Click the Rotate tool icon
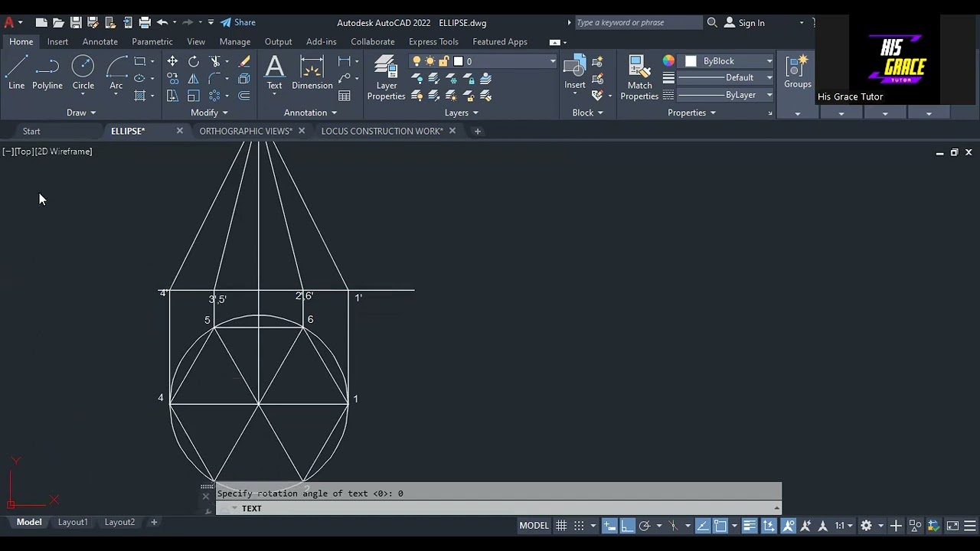The width and height of the screenshot is (980, 551). click(194, 61)
